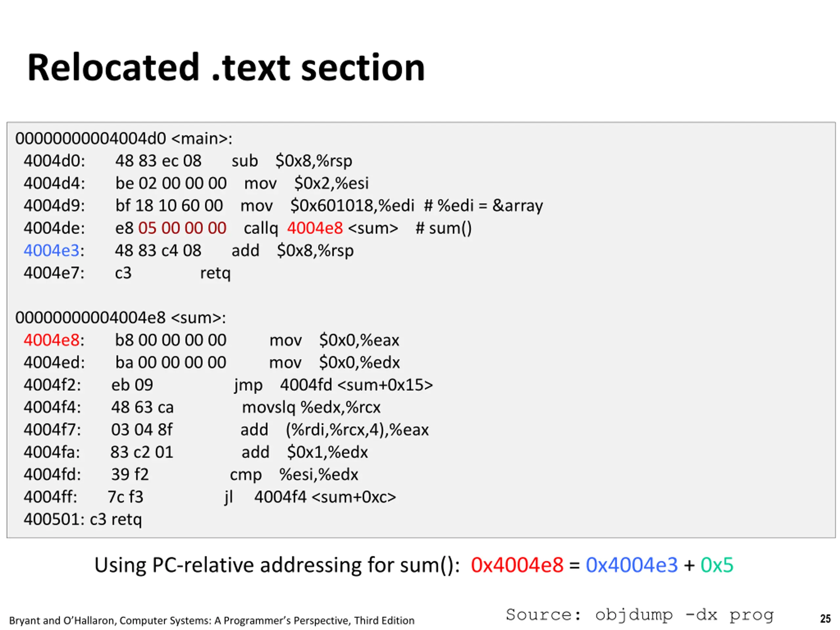Click the red value "0x4004e8" in the equation

point(517,565)
